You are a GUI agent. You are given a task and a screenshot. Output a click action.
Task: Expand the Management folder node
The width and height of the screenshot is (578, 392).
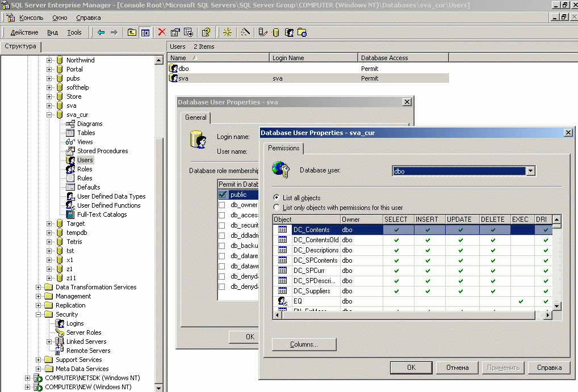(x=39, y=296)
